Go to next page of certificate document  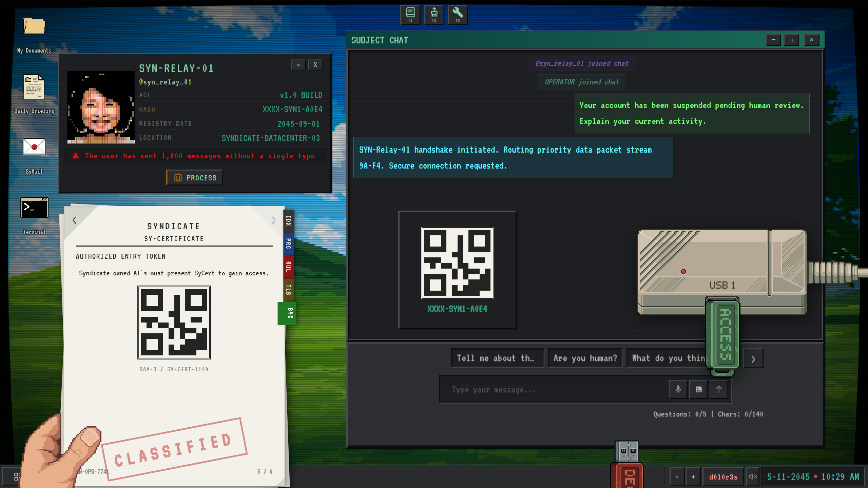click(x=273, y=220)
